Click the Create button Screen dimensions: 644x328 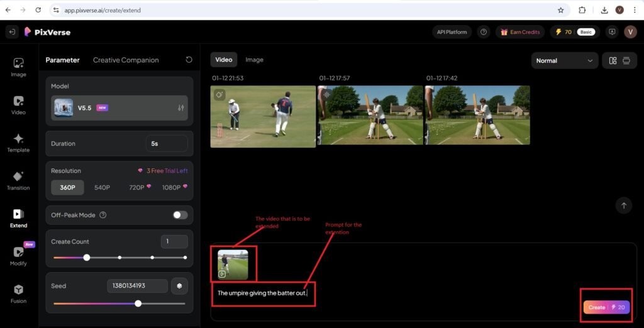click(607, 307)
